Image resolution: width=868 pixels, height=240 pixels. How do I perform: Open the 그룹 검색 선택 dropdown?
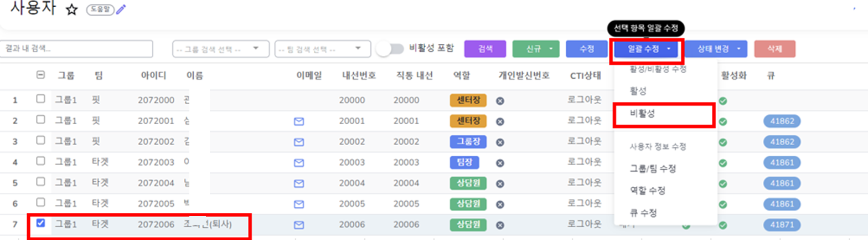coord(220,49)
